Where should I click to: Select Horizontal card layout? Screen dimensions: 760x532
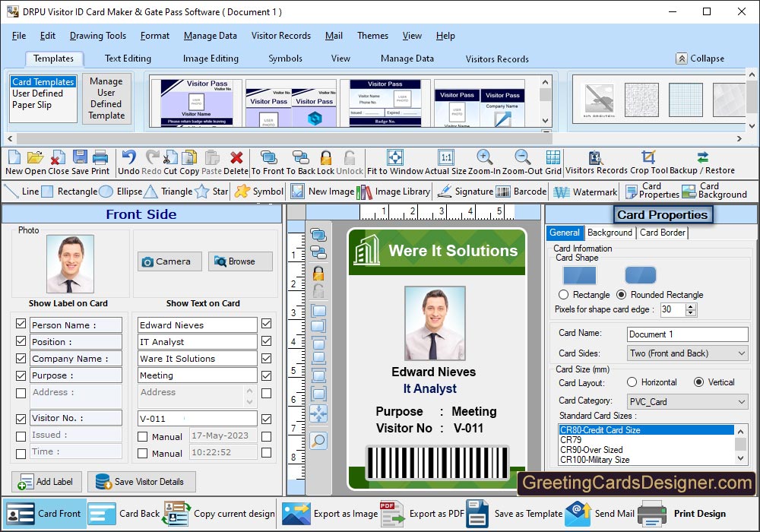coord(632,382)
